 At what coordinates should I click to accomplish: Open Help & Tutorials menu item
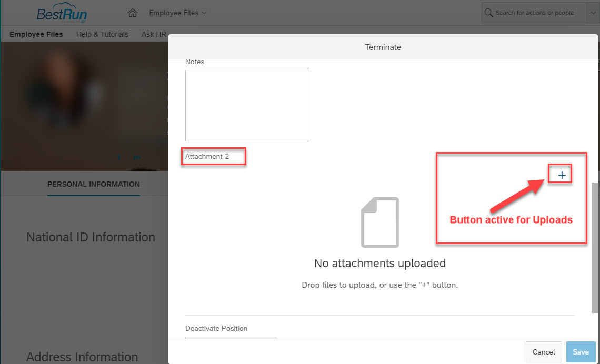pos(102,34)
